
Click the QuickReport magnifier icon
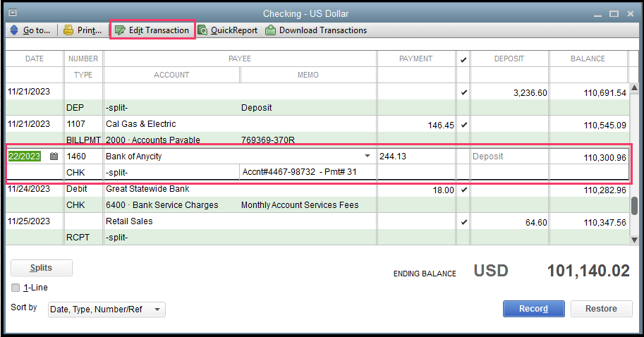(x=202, y=30)
